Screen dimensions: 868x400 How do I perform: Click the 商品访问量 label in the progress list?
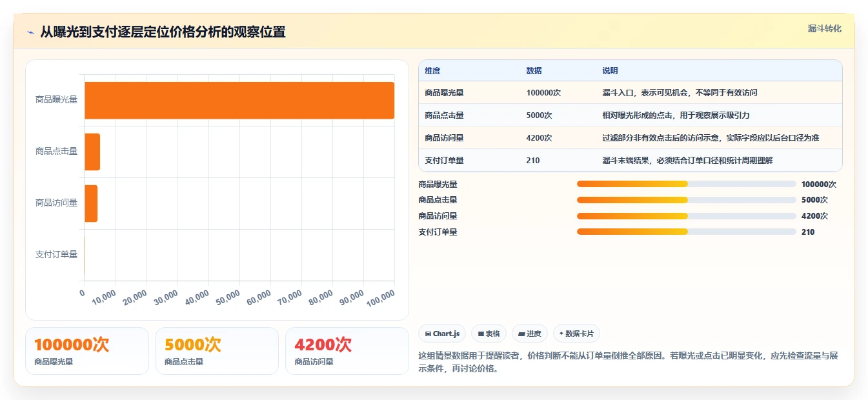pyautogui.click(x=438, y=216)
